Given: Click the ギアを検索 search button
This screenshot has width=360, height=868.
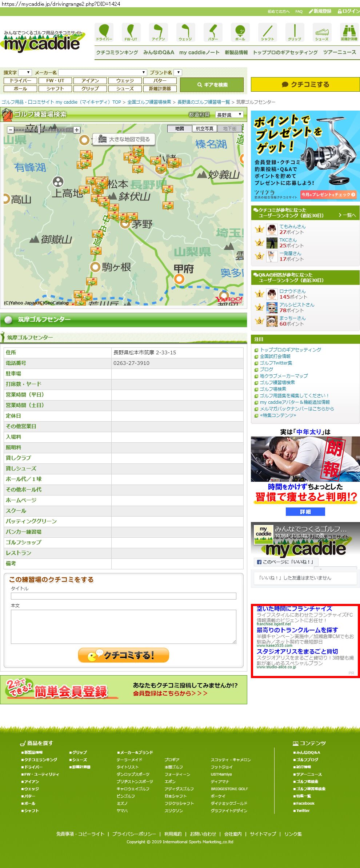Looking at the screenshot, I should [x=212, y=85].
